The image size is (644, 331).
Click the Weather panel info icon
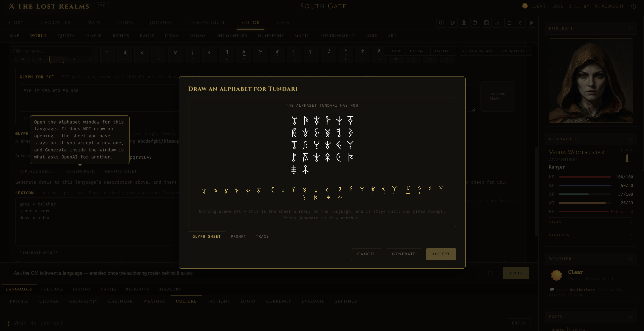[630, 259]
